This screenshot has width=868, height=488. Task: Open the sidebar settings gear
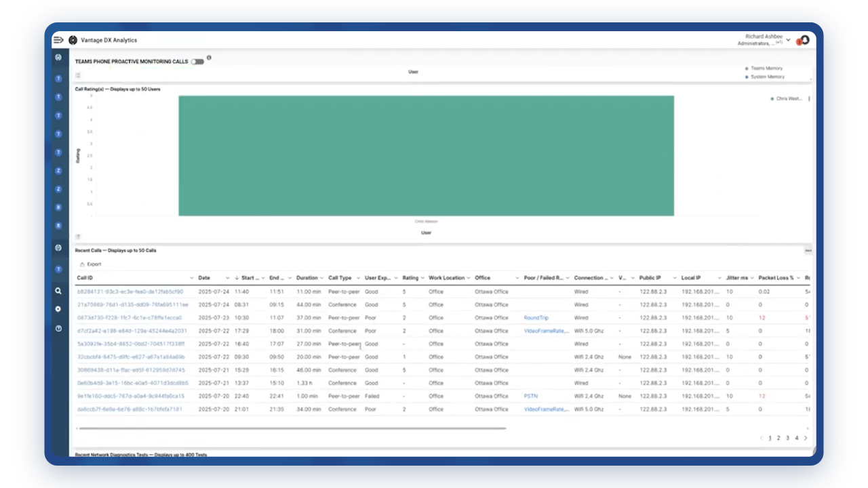[58, 309]
